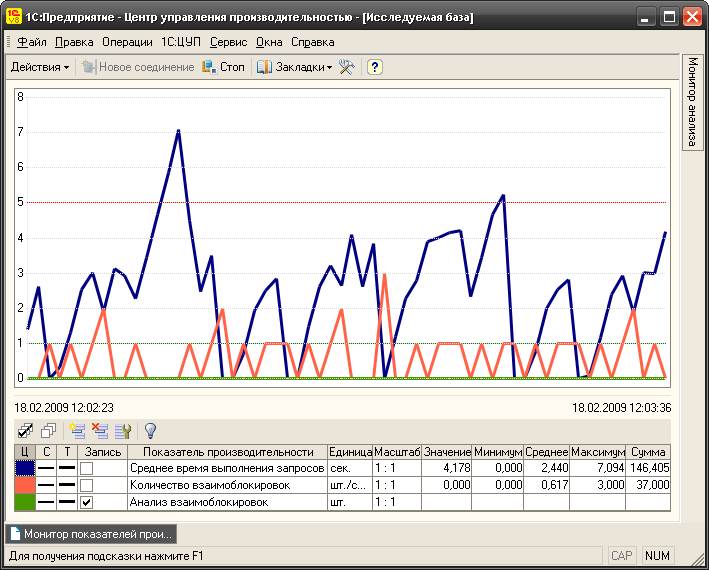This screenshot has width=709, height=570.
Task: Open the Справка menu
Action: 312,42
